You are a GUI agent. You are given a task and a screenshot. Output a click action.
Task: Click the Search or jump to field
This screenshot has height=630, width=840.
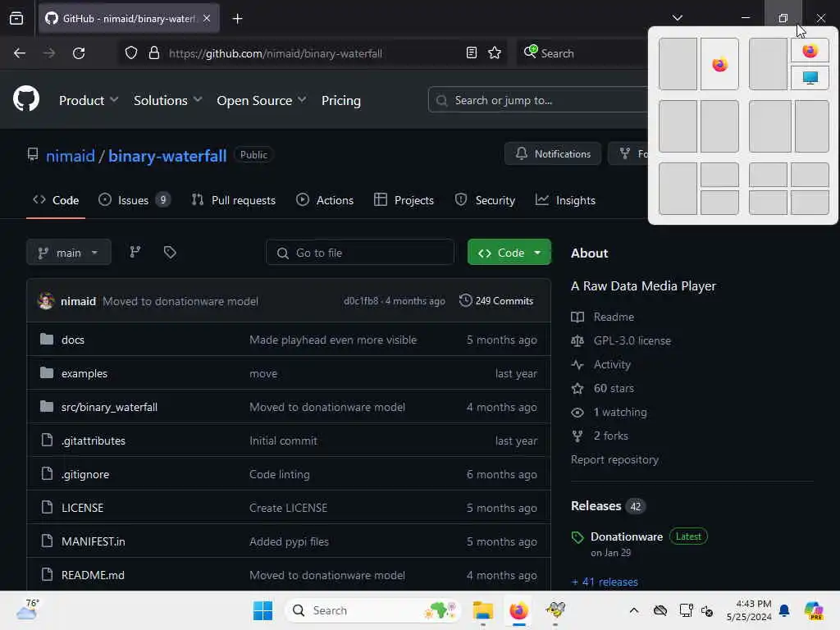click(x=537, y=100)
